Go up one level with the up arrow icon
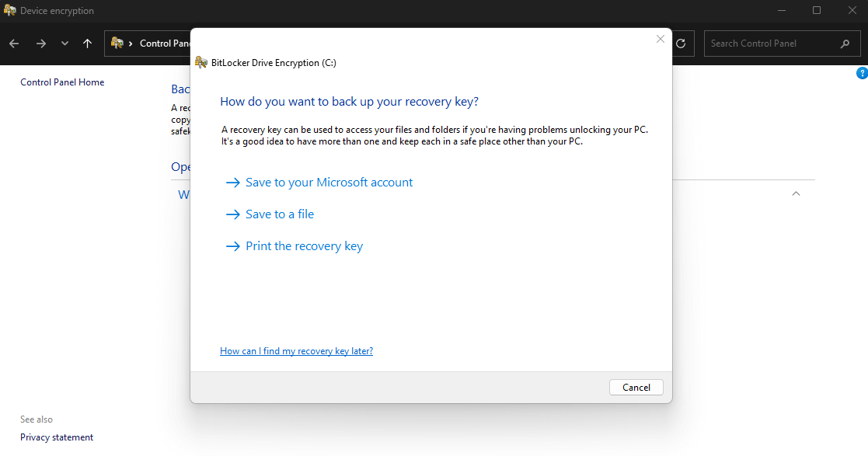Screen dimensions: 868x456 click(87, 44)
